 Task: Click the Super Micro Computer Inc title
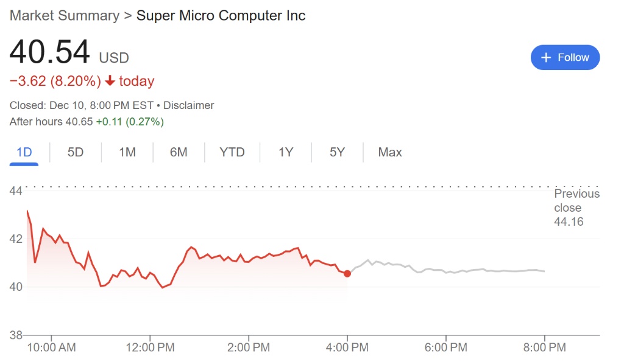(x=221, y=16)
